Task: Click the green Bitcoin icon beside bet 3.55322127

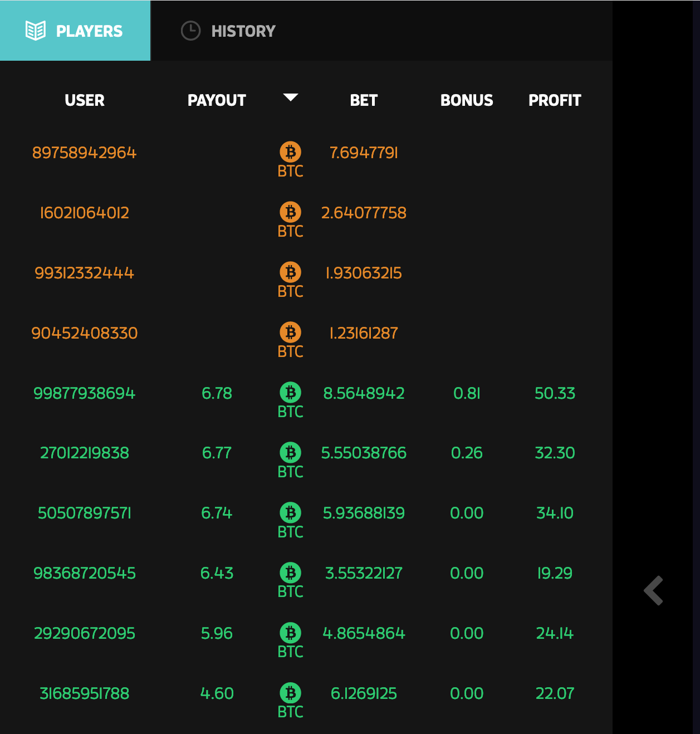Action: point(290,573)
